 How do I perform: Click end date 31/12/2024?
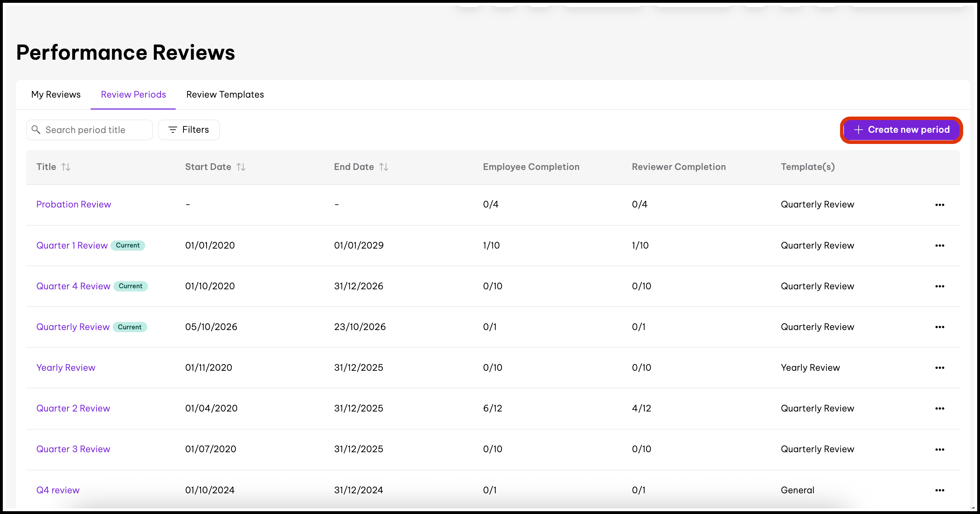pos(358,490)
